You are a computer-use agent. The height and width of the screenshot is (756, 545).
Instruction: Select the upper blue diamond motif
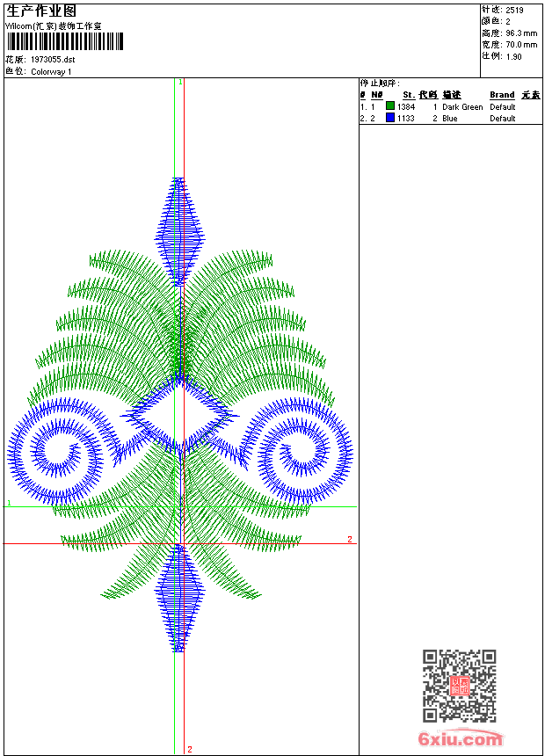180,231
